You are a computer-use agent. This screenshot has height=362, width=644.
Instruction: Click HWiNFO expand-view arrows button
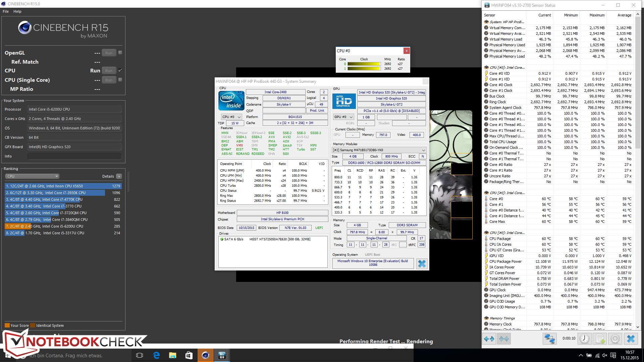pos(489,339)
